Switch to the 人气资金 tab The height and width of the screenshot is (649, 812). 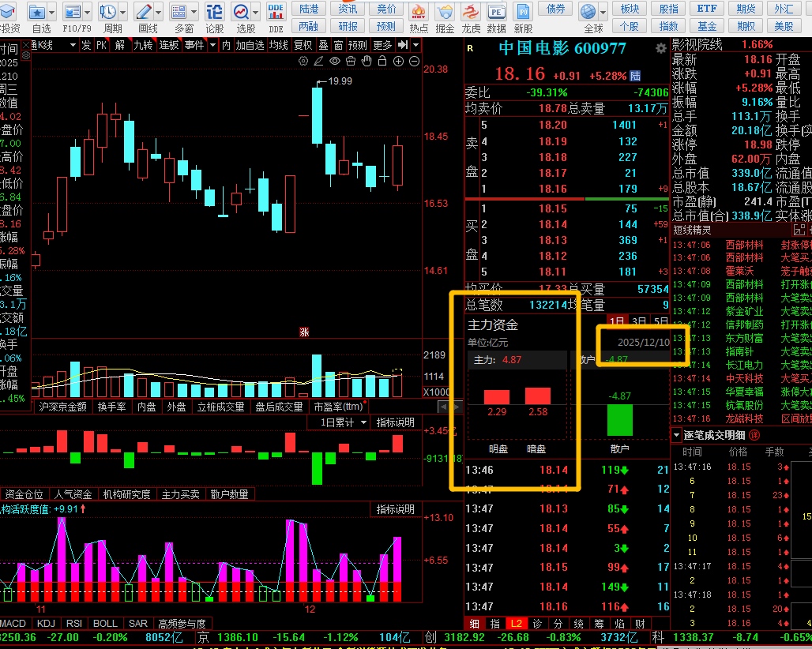pos(73,495)
